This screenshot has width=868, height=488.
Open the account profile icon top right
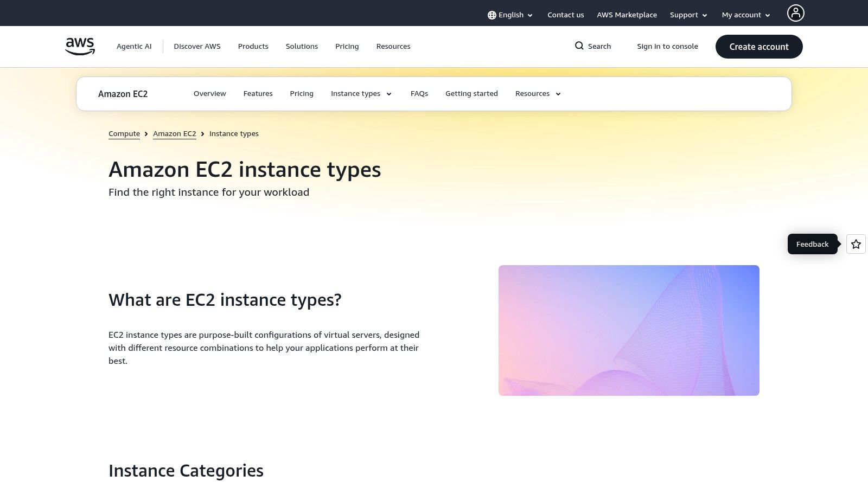pyautogui.click(x=795, y=12)
